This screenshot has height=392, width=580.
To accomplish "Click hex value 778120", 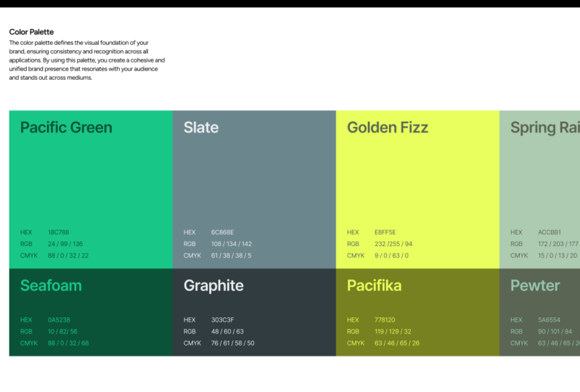I will coord(385,320).
